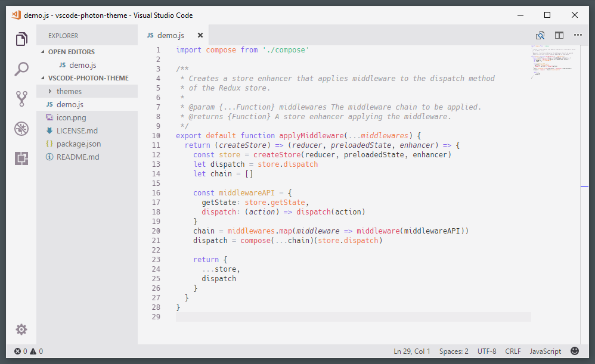The height and width of the screenshot is (364, 595).
Task: Click the image icon beside icon.png
Action: (49, 117)
